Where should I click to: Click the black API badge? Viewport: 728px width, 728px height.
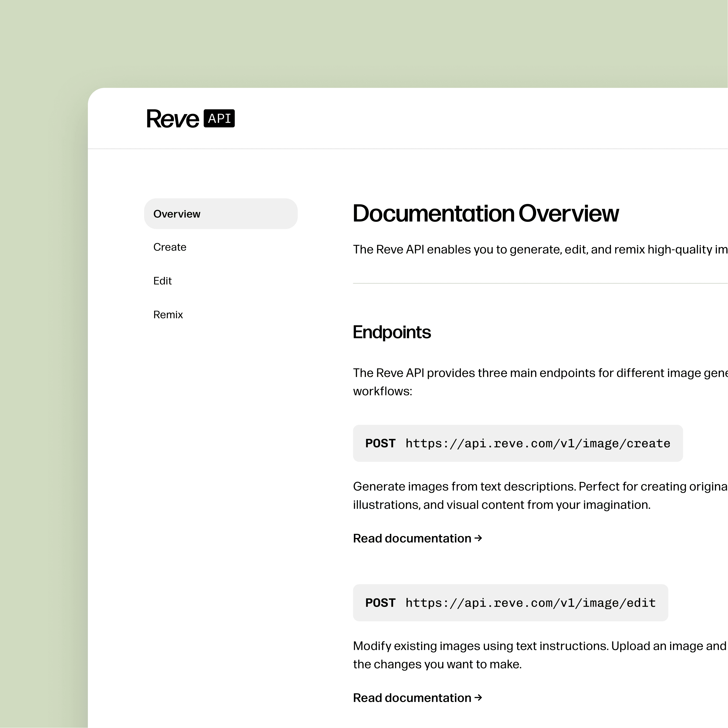pyautogui.click(x=219, y=119)
